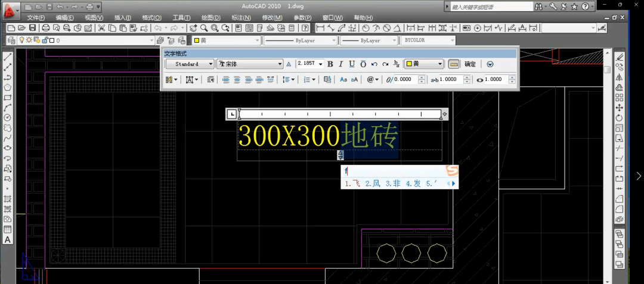Toggle Underline text formatting
This screenshot has height=284, width=644.
coord(352,64)
